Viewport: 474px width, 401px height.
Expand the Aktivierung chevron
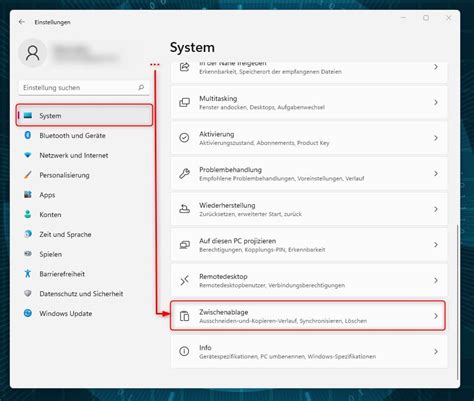coord(436,138)
